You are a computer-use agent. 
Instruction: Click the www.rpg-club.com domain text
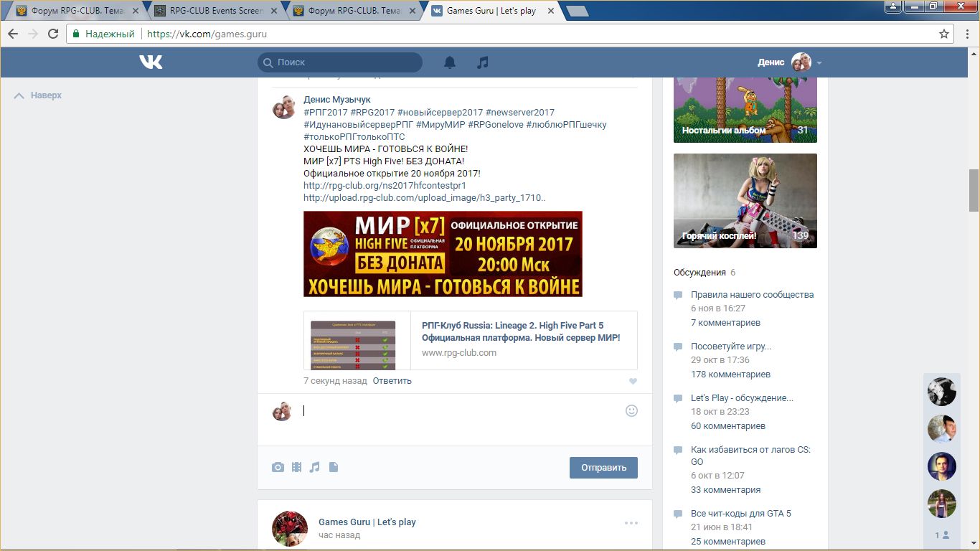[459, 353]
